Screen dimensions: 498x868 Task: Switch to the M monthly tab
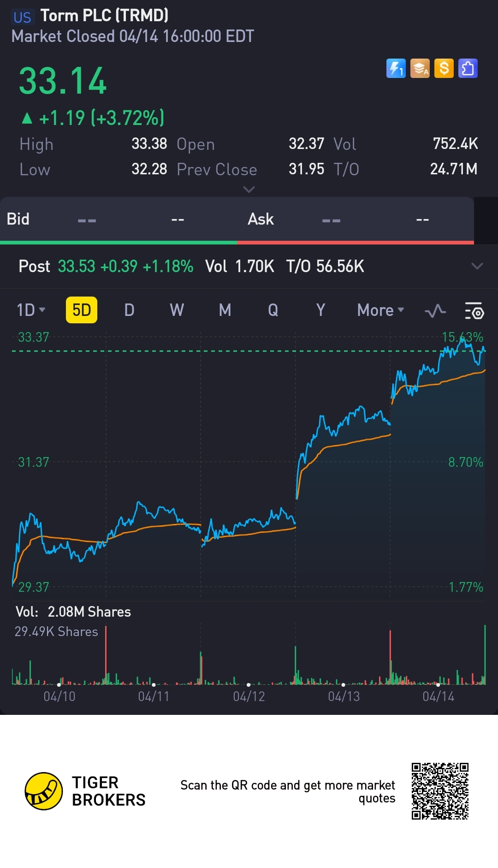pos(225,310)
